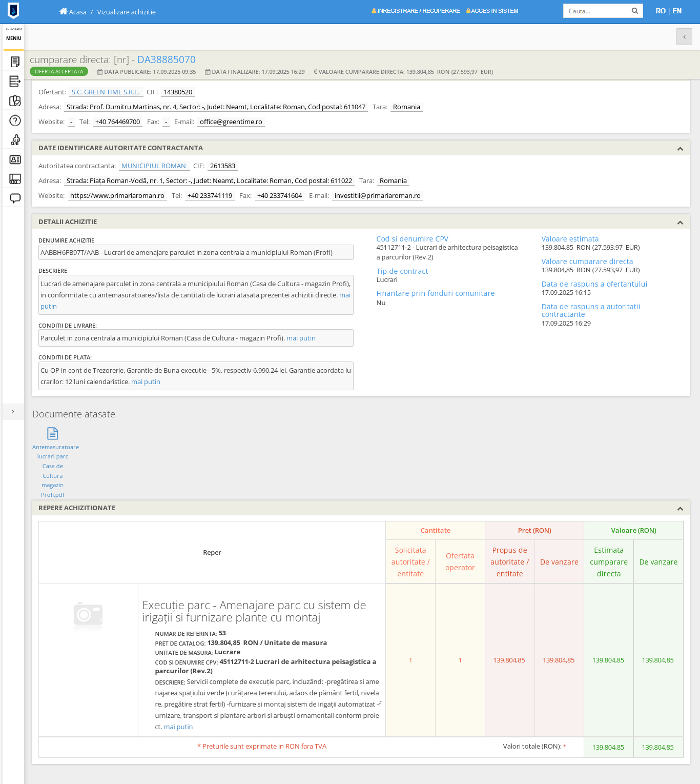Click the Valoare cumparare directa label
This screenshot has width=700, height=784.
tap(587, 262)
